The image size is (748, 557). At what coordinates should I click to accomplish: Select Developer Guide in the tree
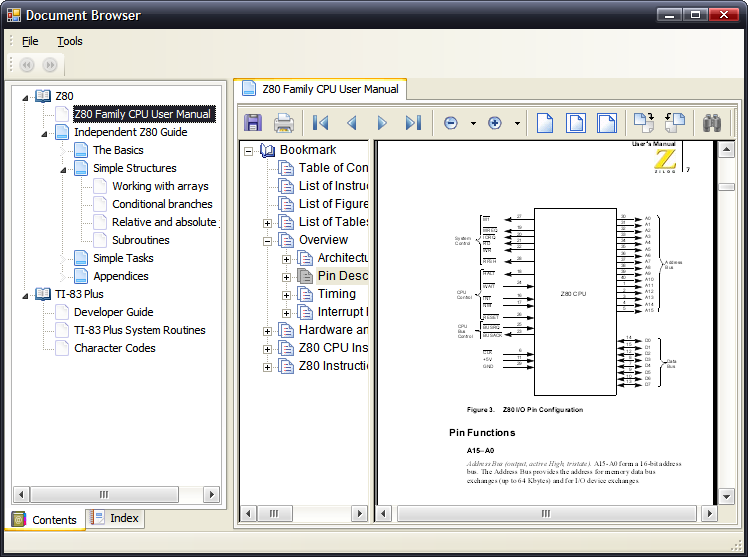[x=113, y=312]
